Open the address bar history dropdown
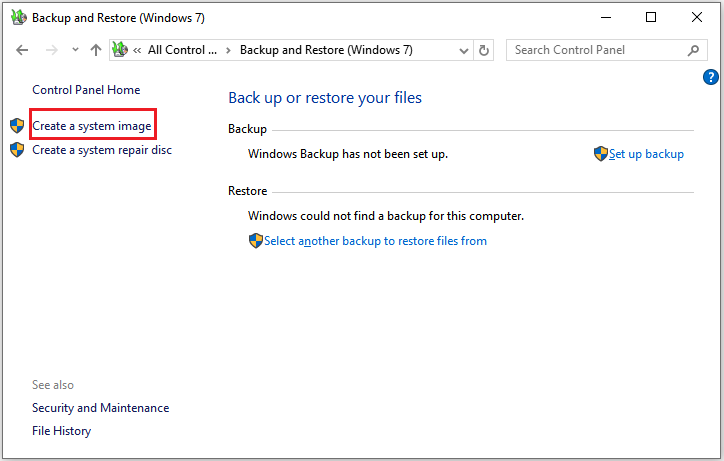 pyautogui.click(x=464, y=50)
